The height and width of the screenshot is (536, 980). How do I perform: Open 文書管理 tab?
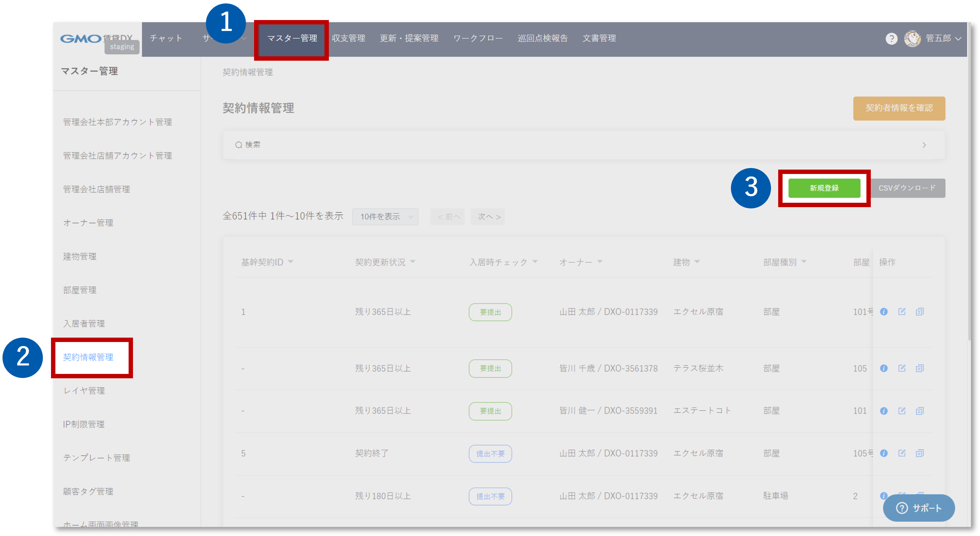pos(599,38)
